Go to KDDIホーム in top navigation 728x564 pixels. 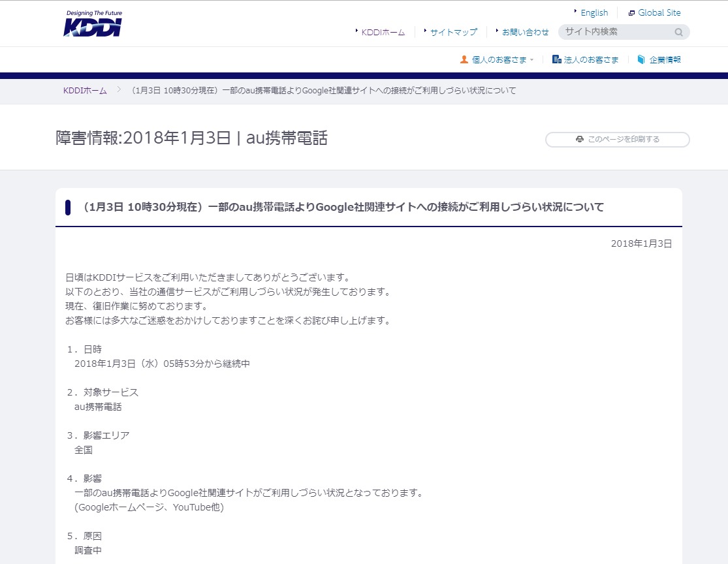[x=383, y=32]
